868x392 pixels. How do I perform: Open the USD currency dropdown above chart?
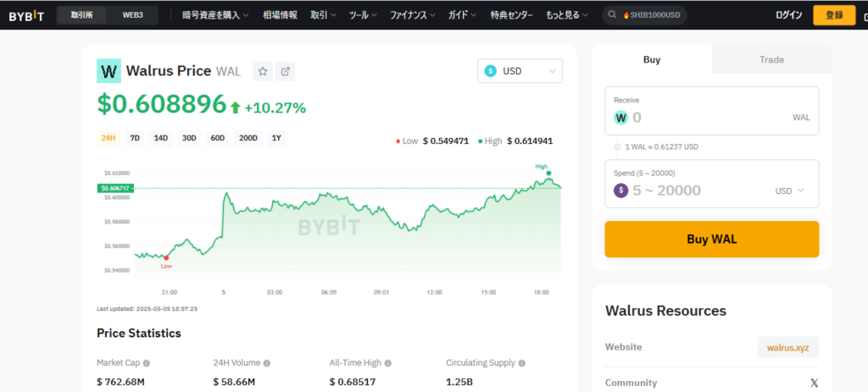click(520, 71)
